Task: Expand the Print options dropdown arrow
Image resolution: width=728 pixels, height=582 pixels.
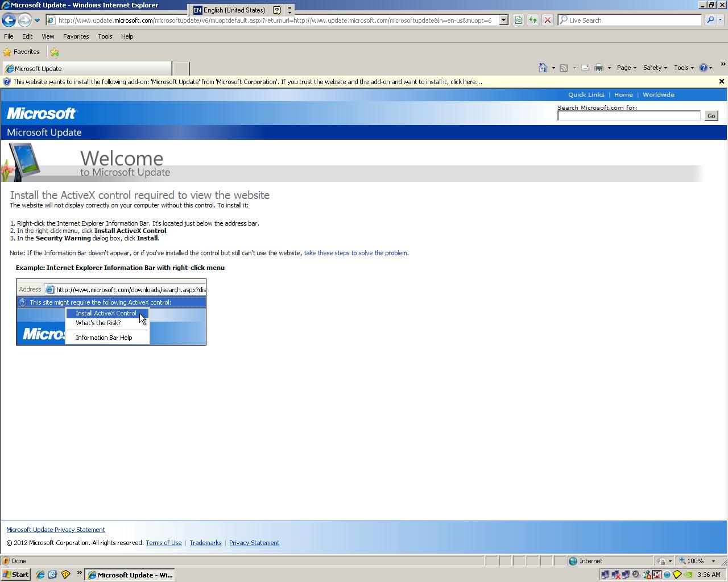Action: pos(609,68)
